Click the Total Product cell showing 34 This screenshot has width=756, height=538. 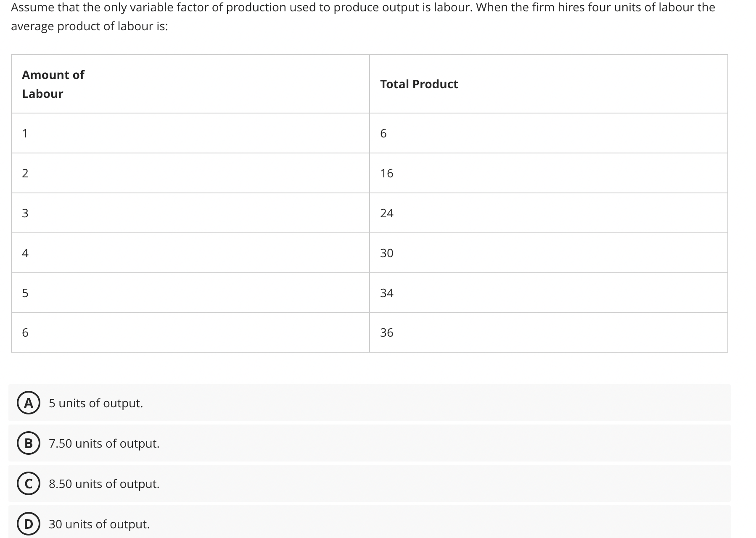pos(387,293)
